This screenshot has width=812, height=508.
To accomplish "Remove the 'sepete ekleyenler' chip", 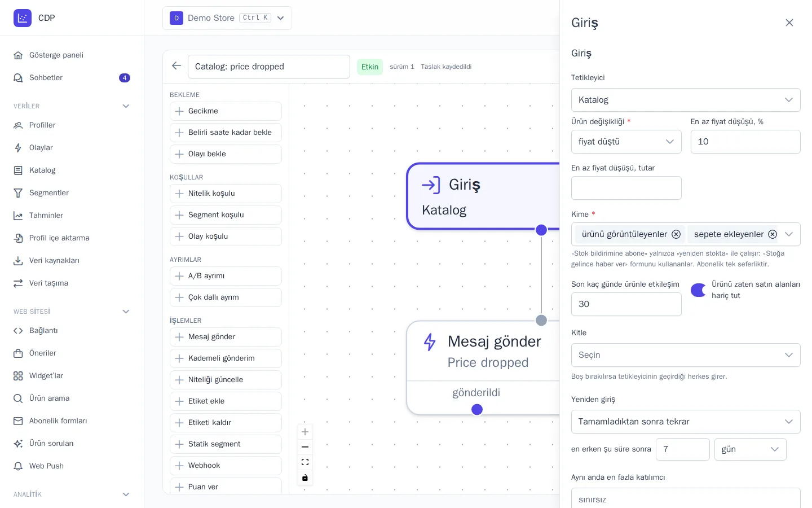I will 773,234.
